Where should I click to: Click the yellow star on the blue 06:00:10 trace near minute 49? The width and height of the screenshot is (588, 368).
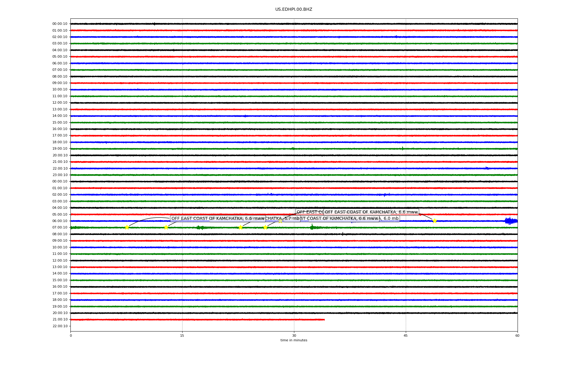[x=435, y=221]
